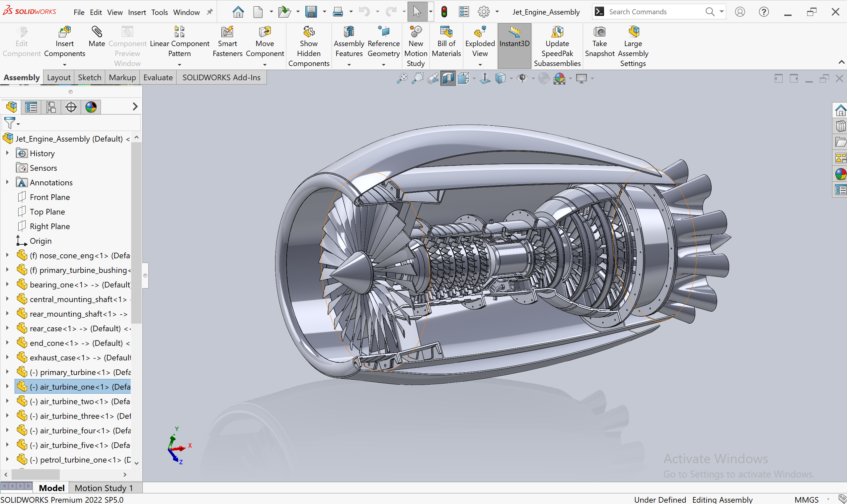Expand the manager pane tabs chevron
The height and width of the screenshot is (504, 847).
tap(135, 107)
